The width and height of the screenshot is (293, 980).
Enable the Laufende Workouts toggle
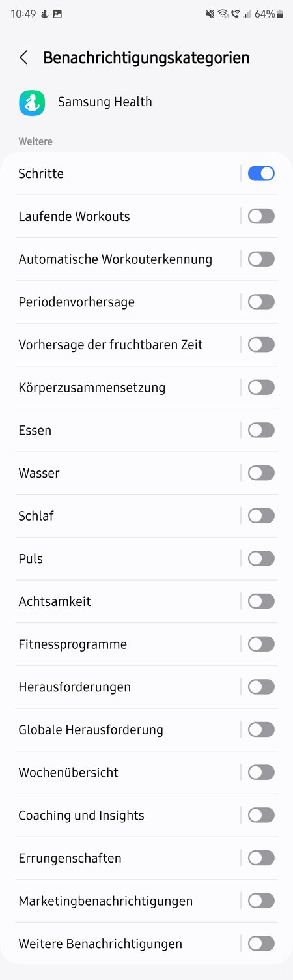[261, 216]
